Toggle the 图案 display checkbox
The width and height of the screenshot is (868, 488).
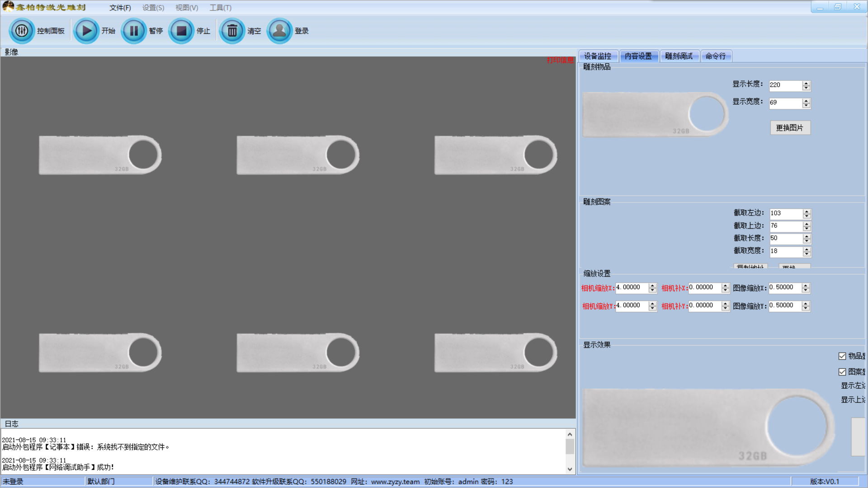[x=842, y=372]
